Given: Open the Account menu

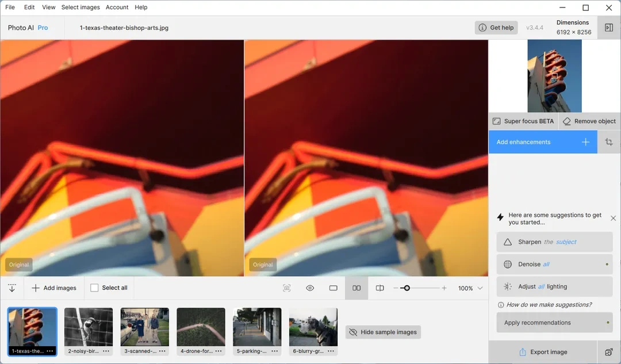Looking at the screenshot, I should [x=117, y=7].
